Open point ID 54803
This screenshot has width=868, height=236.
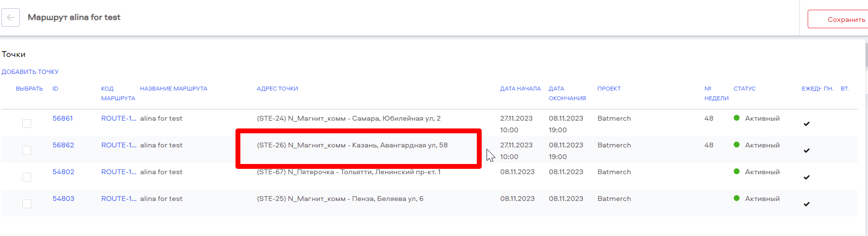63,199
